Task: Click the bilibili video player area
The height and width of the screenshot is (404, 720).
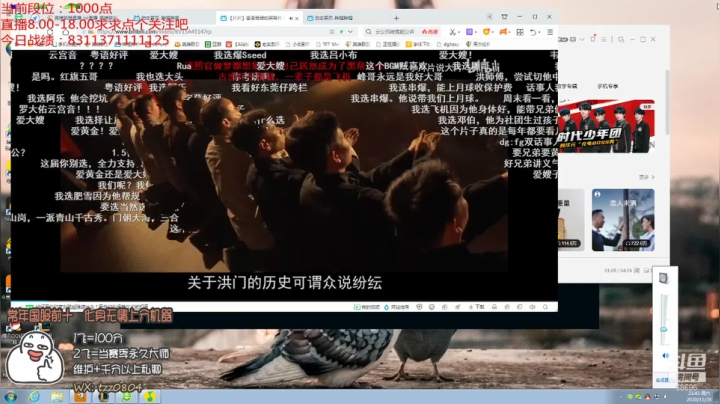Action: click(284, 175)
